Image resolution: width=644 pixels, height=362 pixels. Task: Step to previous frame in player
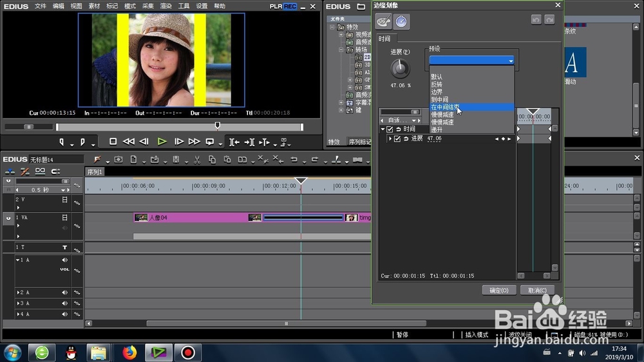[x=144, y=142]
